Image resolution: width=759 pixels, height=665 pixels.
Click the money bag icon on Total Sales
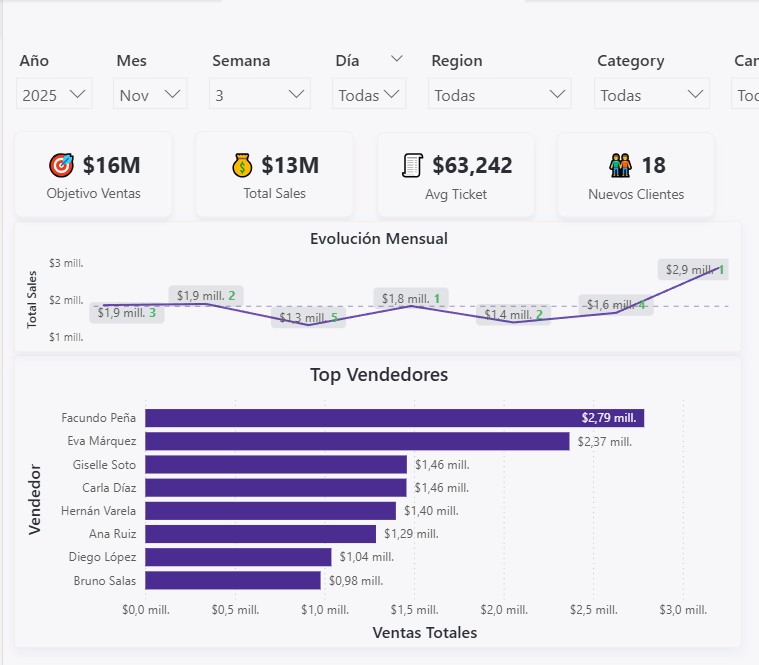coord(243,165)
